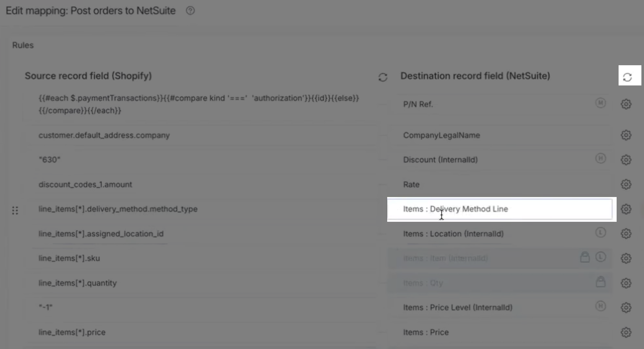This screenshot has height=349, width=644.
Task: Open settings gear for Items : Price
Action: point(626,332)
